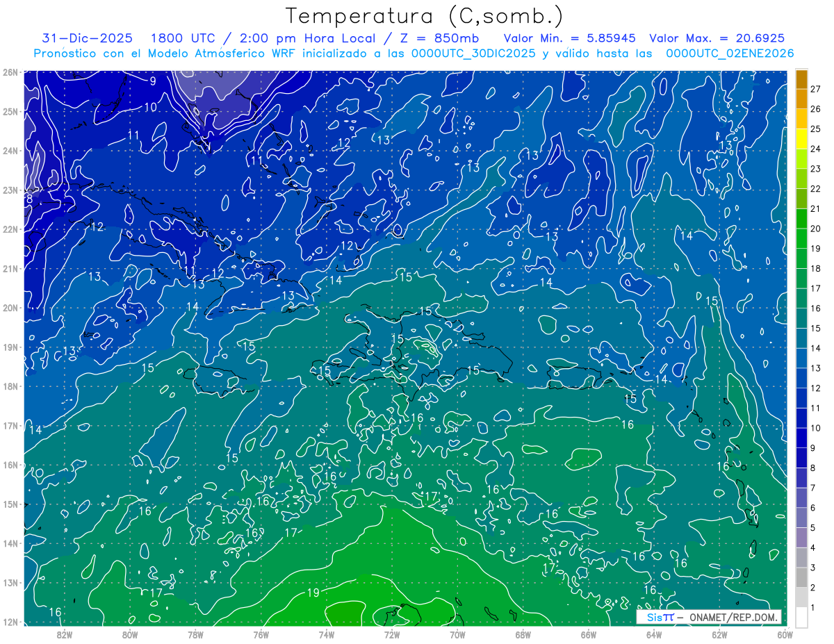Screen dimensions: 834x644
Task: Click the '9' contour label on the map
Action: click(x=153, y=81)
